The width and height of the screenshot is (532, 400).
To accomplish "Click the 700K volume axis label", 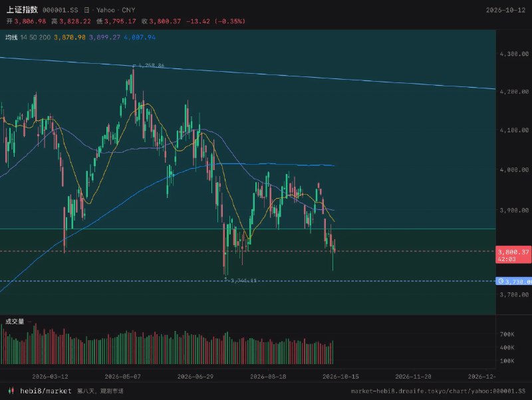I will [507, 334].
